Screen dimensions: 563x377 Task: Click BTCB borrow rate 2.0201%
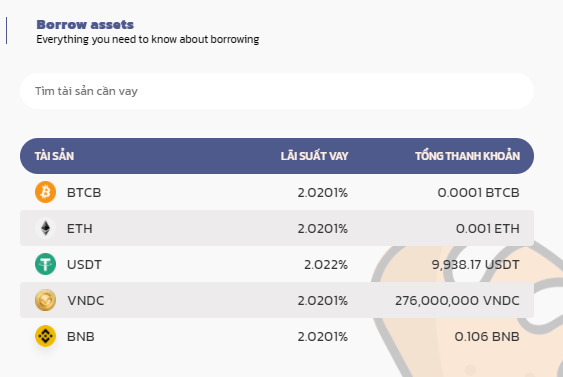click(322, 193)
